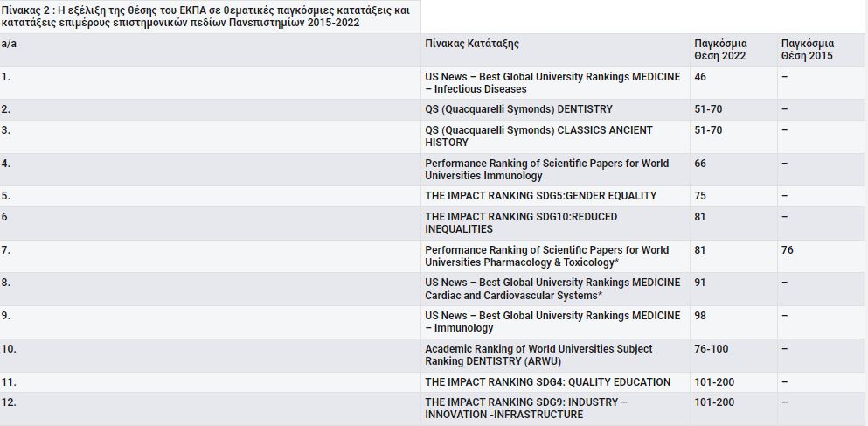This screenshot has height=426, width=868.
Task: Click row number '1.' in the a/a column
Action: click(5, 77)
